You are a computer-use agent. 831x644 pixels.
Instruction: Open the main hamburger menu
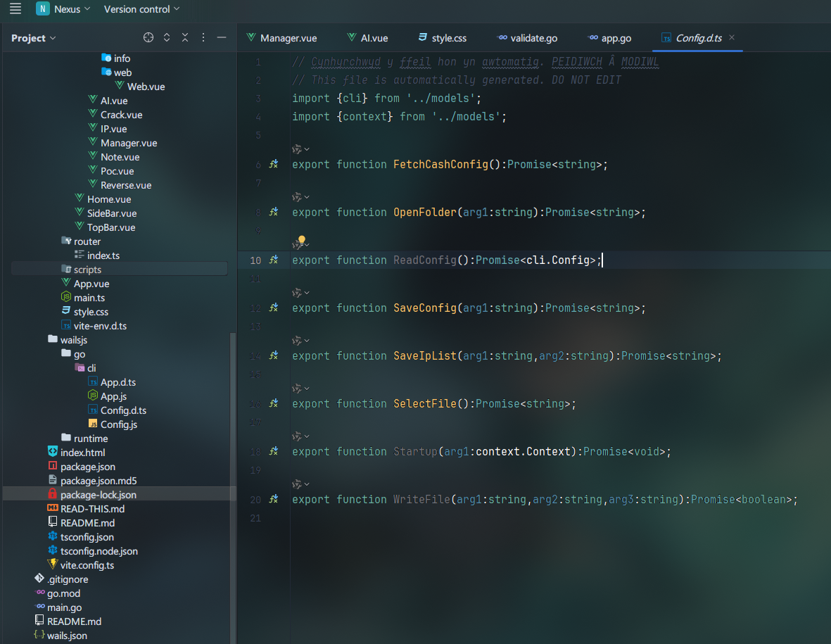15,9
